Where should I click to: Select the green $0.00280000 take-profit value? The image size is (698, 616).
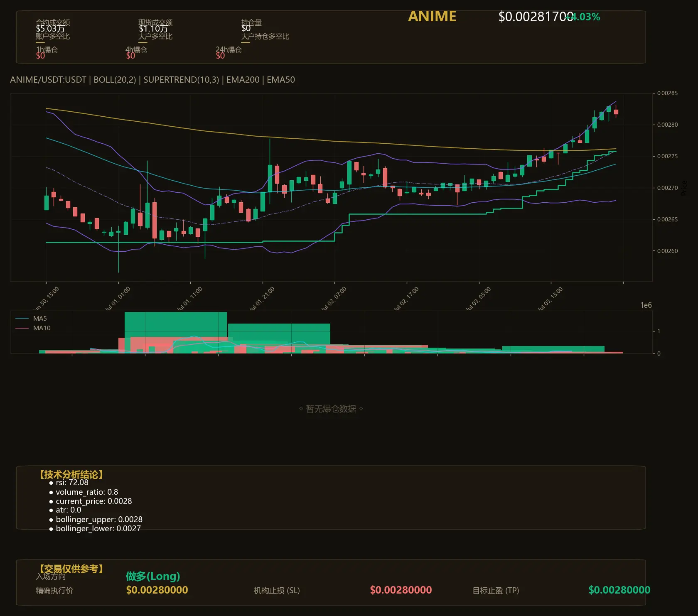point(619,590)
